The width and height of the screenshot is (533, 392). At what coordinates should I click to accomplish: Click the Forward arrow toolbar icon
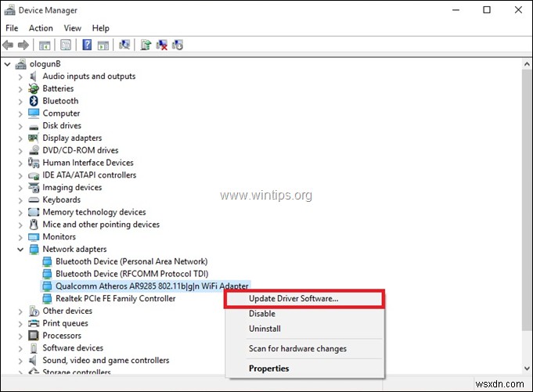click(23, 45)
